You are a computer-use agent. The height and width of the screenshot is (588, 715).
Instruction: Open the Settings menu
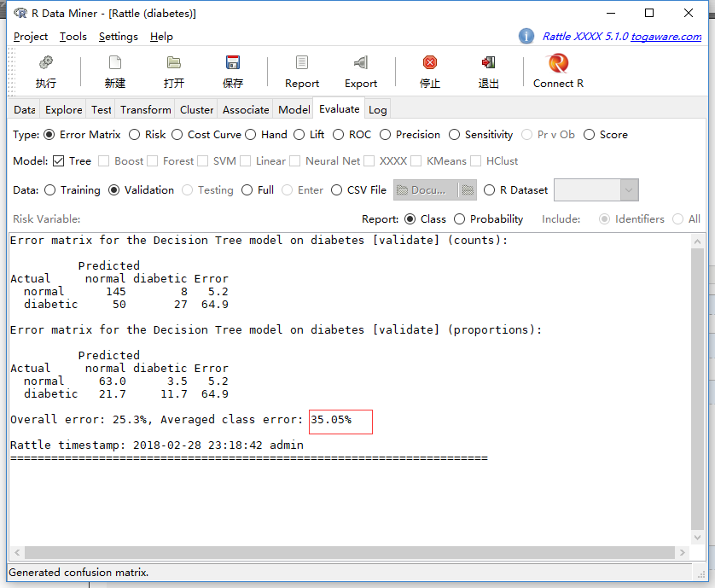(x=118, y=37)
